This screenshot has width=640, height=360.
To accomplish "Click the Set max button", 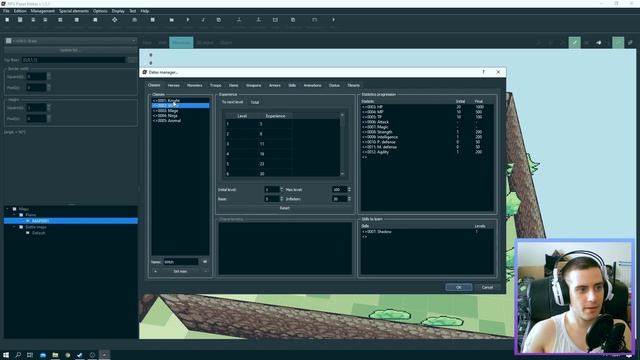I will pyautogui.click(x=180, y=271).
